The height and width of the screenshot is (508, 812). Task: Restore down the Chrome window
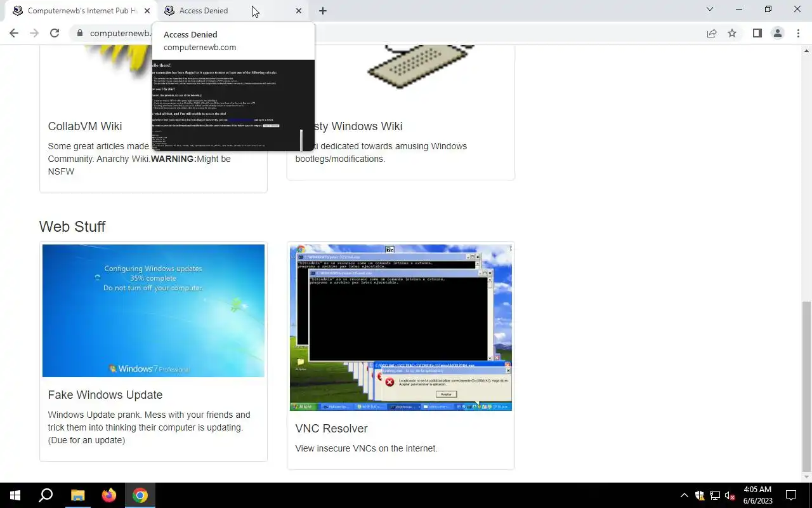pyautogui.click(x=768, y=10)
